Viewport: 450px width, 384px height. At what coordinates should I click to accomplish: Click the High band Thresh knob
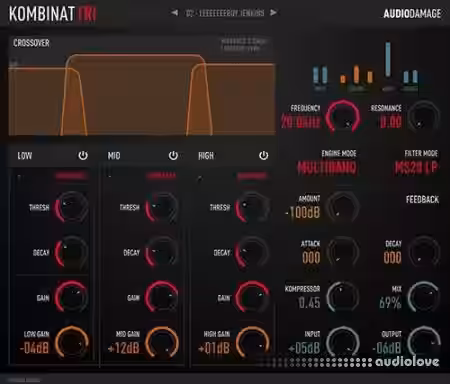[252, 207]
